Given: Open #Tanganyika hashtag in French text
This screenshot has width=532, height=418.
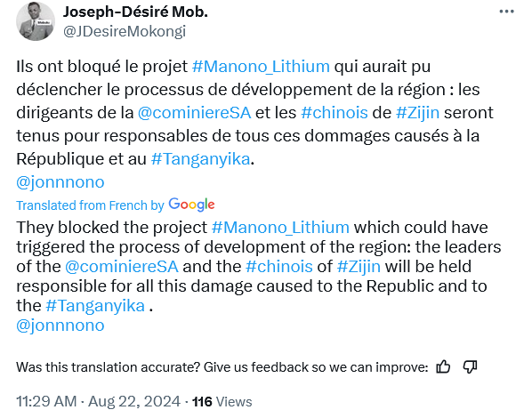Looking at the screenshot, I should click(x=200, y=159).
